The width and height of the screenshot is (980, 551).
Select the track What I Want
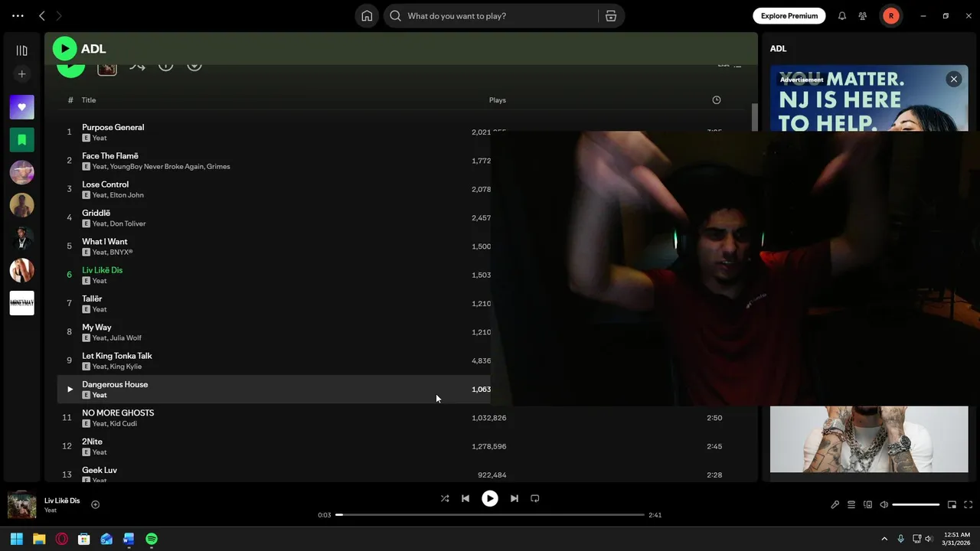pyautogui.click(x=105, y=242)
